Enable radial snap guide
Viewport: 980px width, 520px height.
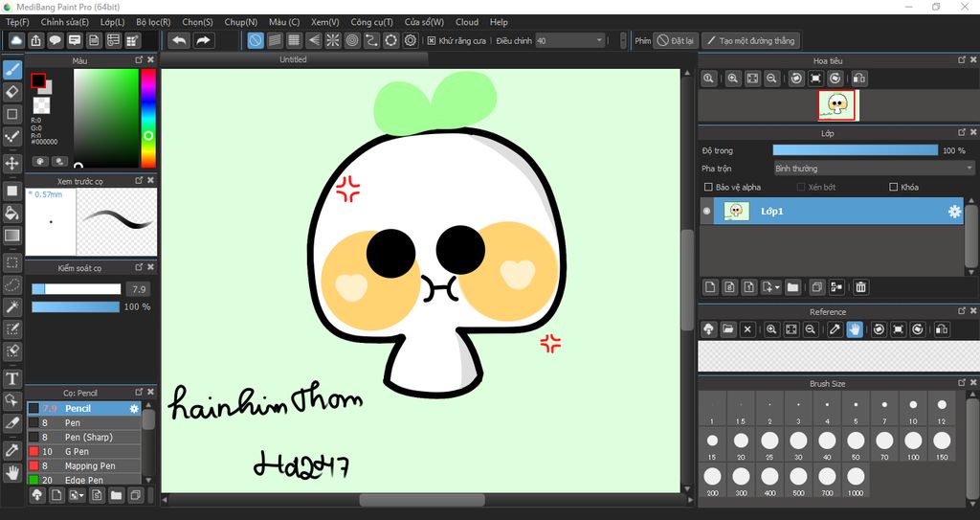pos(332,40)
